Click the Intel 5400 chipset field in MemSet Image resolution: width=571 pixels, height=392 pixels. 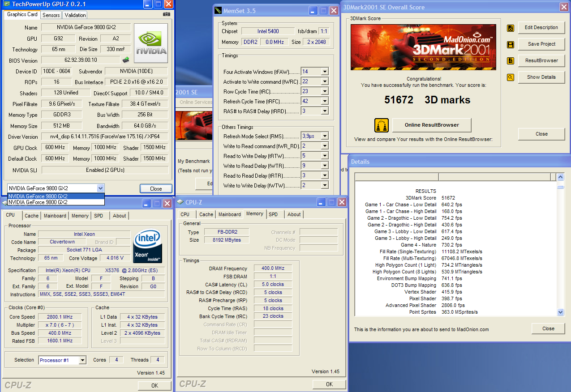click(268, 31)
